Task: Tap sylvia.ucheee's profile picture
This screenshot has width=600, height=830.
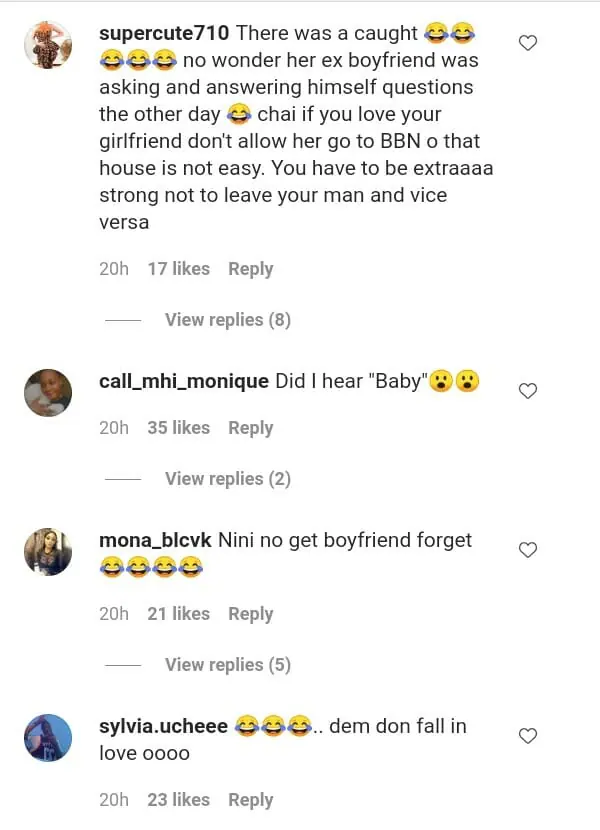Action: point(48,738)
